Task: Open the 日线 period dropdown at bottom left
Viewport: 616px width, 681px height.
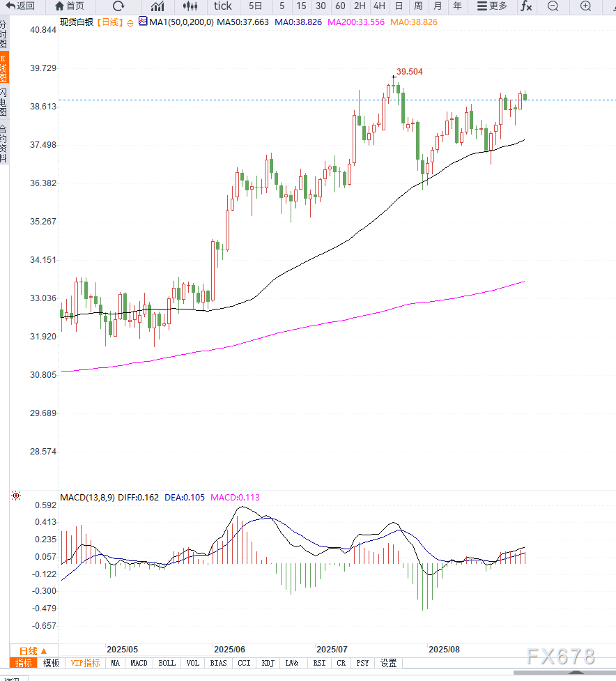Action: point(33,650)
